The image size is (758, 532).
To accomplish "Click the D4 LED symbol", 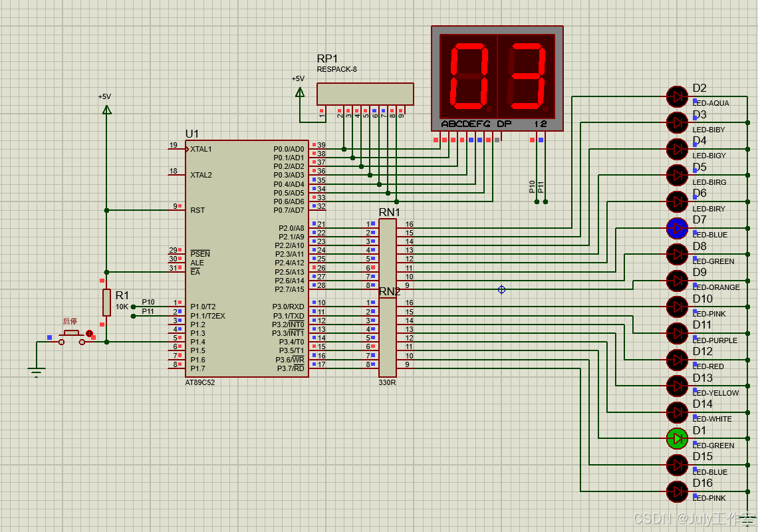I will point(677,149).
